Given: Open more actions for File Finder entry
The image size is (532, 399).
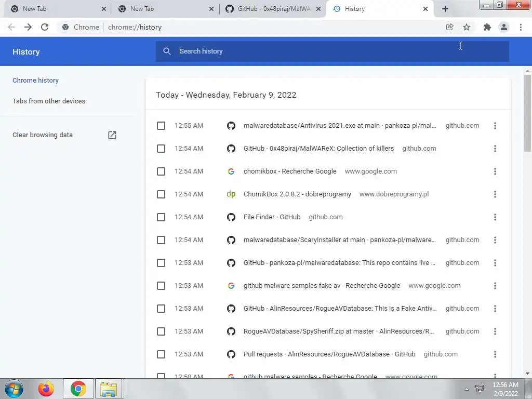Looking at the screenshot, I should coord(495,217).
